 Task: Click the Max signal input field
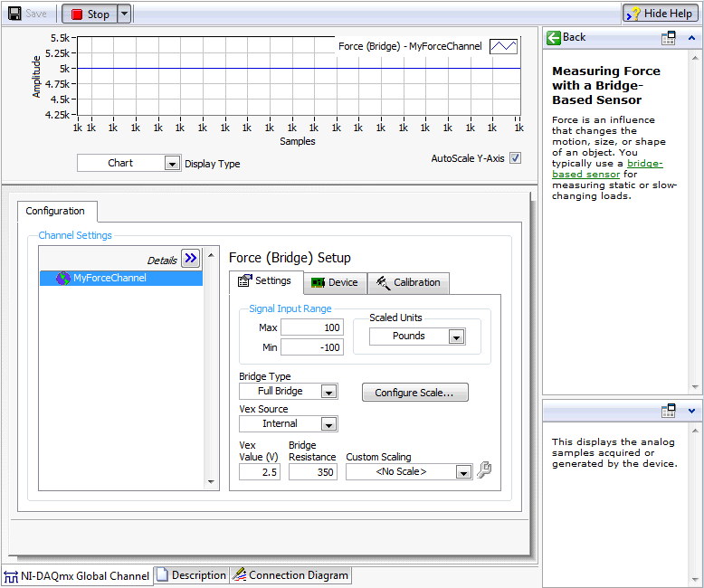click(311, 327)
